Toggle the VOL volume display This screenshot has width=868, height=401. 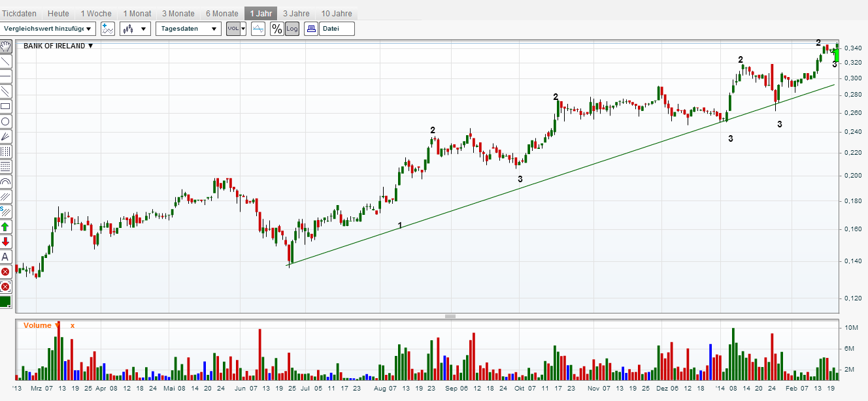(x=236, y=29)
